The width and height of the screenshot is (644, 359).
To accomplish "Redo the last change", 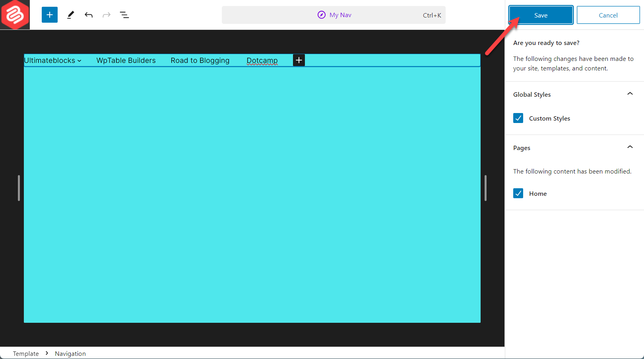I will click(x=106, y=15).
